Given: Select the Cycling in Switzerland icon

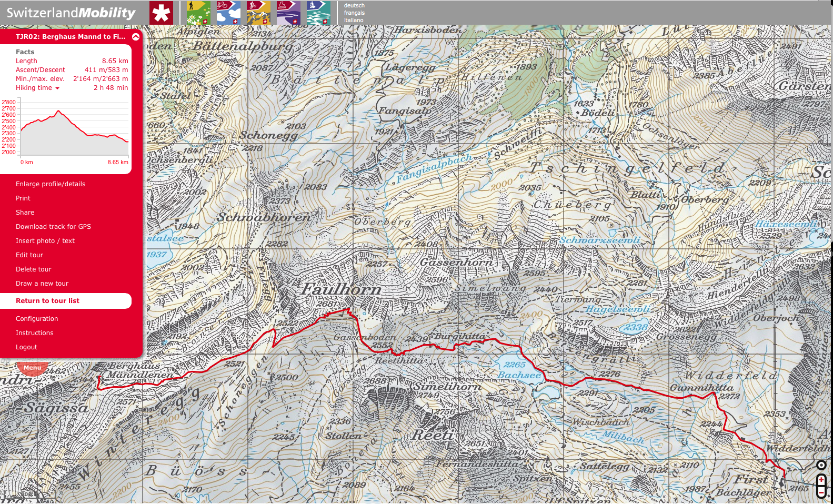Looking at the screenshot, I should point(228,13).
